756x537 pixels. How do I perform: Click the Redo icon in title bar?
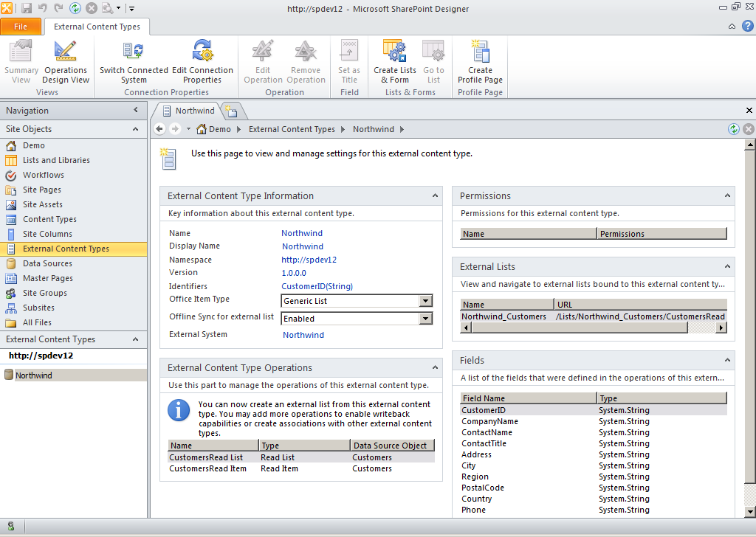click(x=58, y=8)
